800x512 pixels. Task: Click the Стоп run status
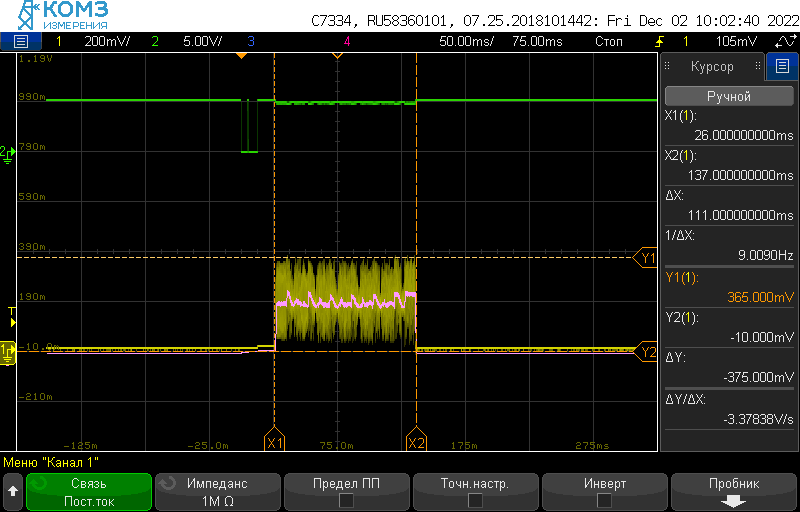pyautogui.click(x=608, y=42)
